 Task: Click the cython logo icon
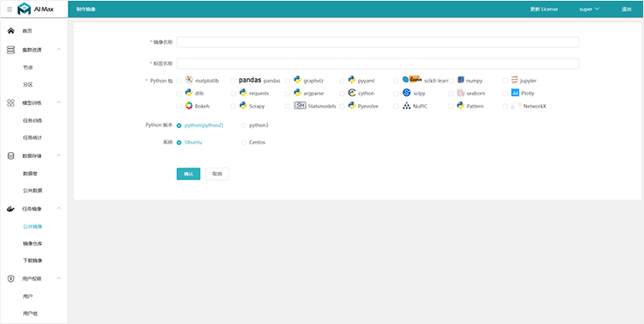click(352, 93)
